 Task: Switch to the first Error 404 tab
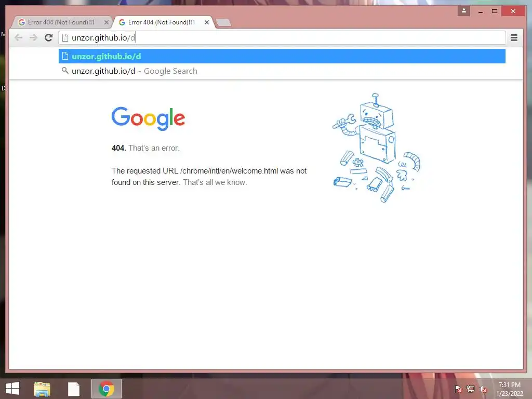(61, 22)
